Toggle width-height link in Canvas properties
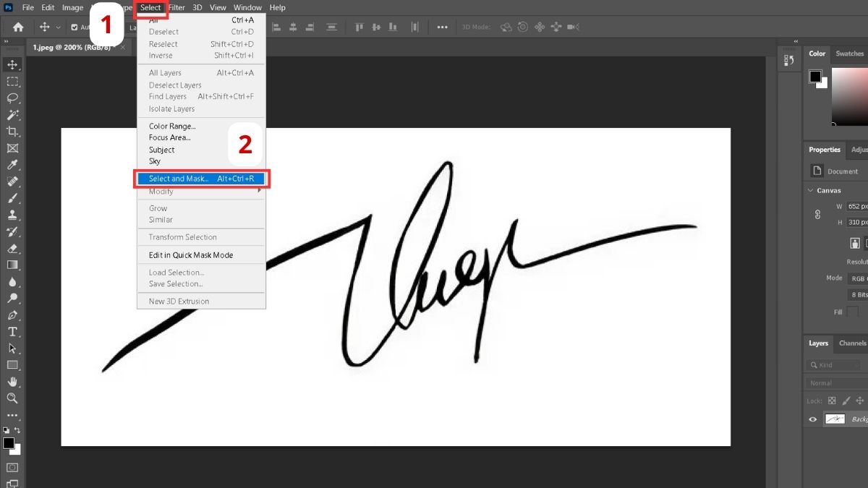The image size is (868, 488). (x=818, y=215)
